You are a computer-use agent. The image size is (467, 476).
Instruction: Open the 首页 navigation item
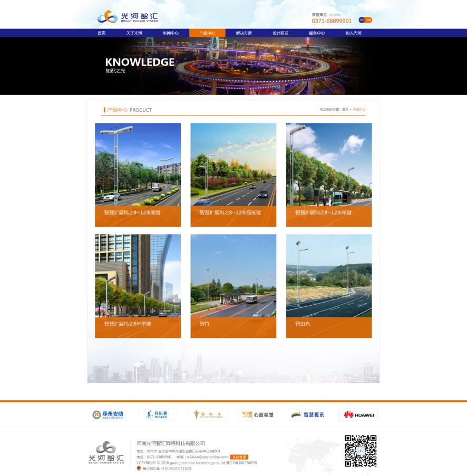point(101,33)
